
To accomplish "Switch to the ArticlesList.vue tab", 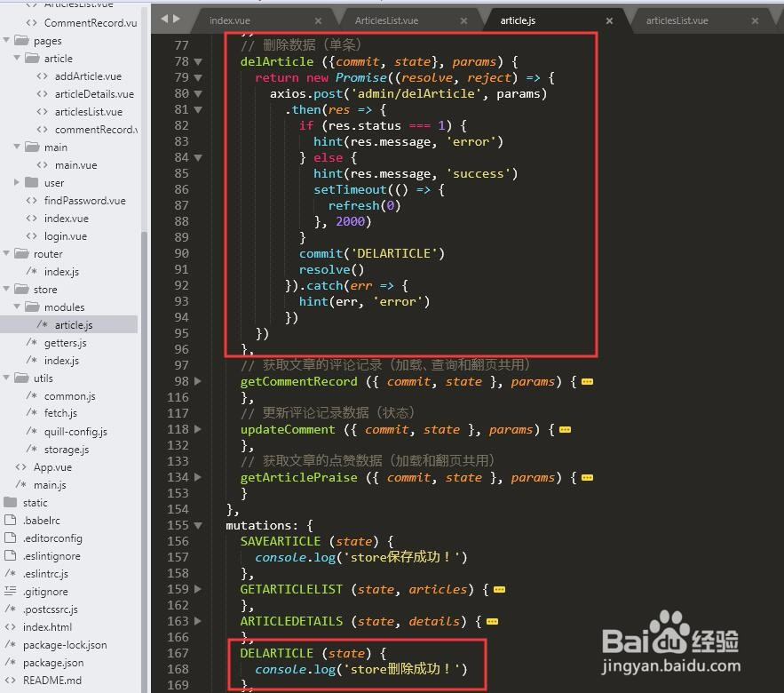I will 386,20.
